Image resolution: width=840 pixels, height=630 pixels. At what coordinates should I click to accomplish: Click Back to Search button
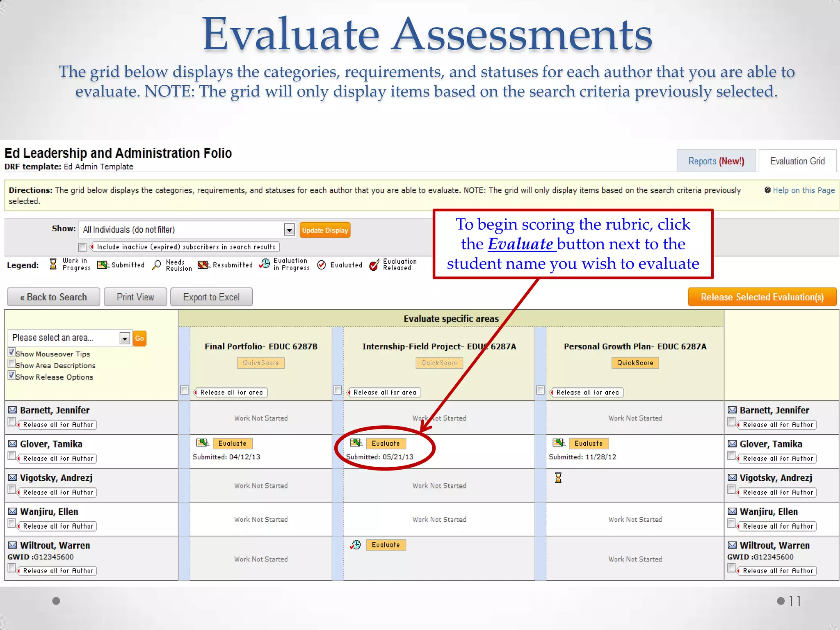pos(53,297)
